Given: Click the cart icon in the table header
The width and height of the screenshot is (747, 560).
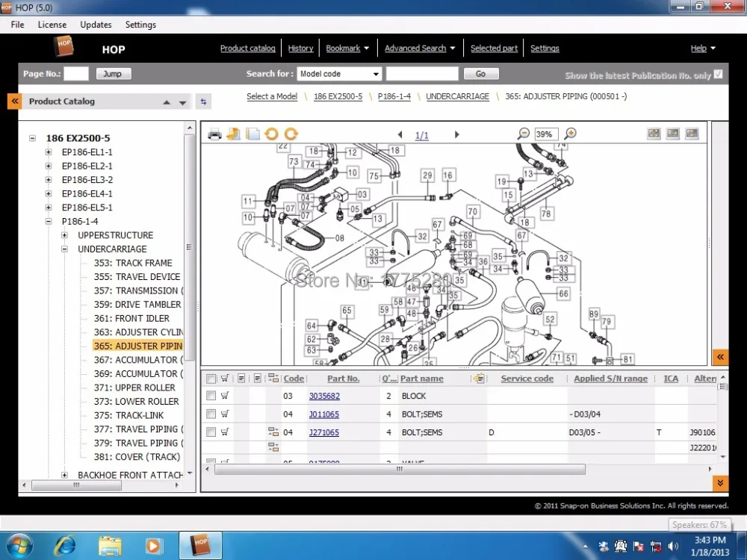Looking at the screenshot, I should pyautogui.click(x=225, y=379).
